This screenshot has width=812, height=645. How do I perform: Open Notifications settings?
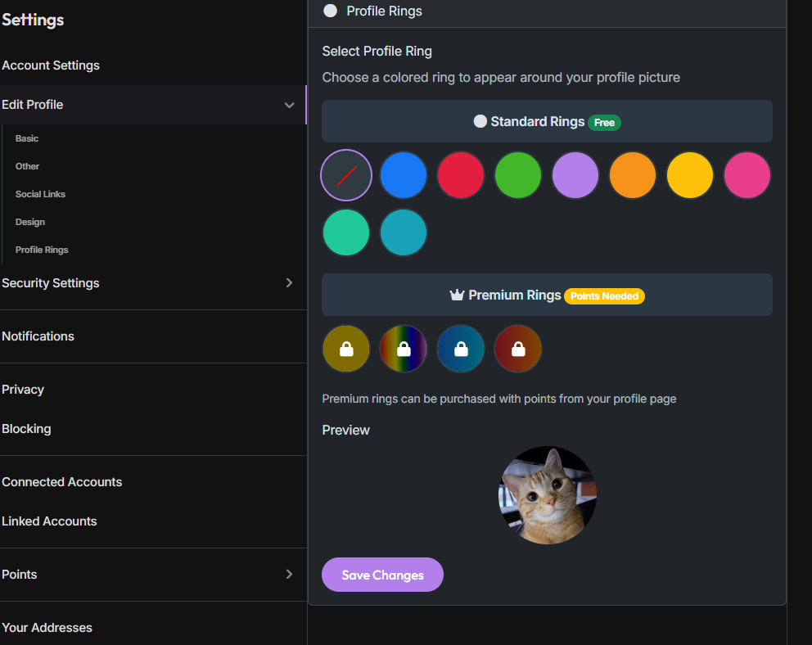pos(38,336)
